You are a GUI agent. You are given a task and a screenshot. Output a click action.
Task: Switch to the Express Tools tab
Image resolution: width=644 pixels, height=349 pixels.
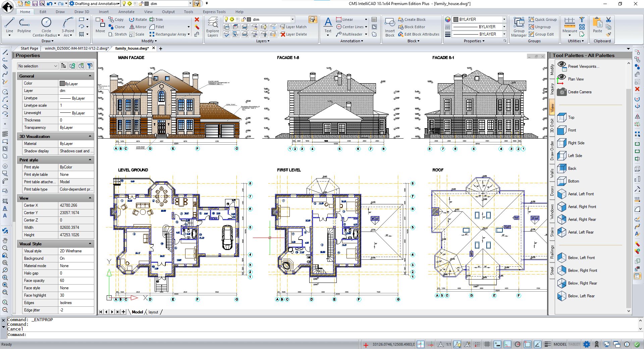[x=214, y=12]
